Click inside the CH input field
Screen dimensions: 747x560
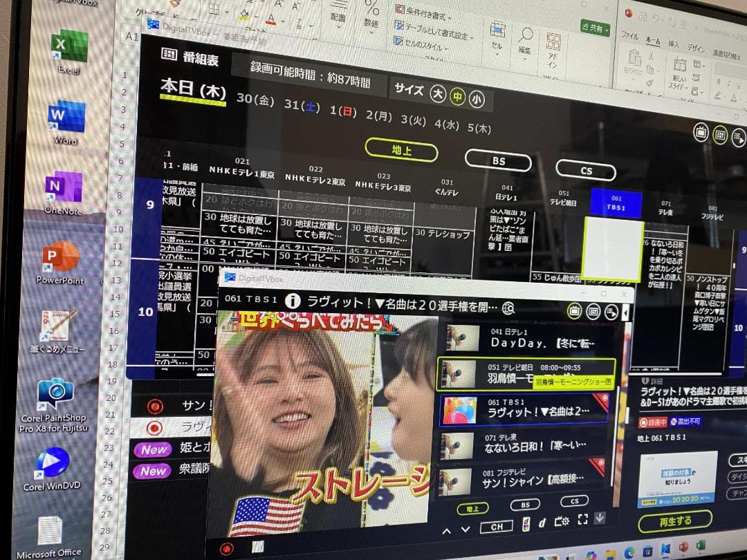pyautogui.click(x=497, y=527)
